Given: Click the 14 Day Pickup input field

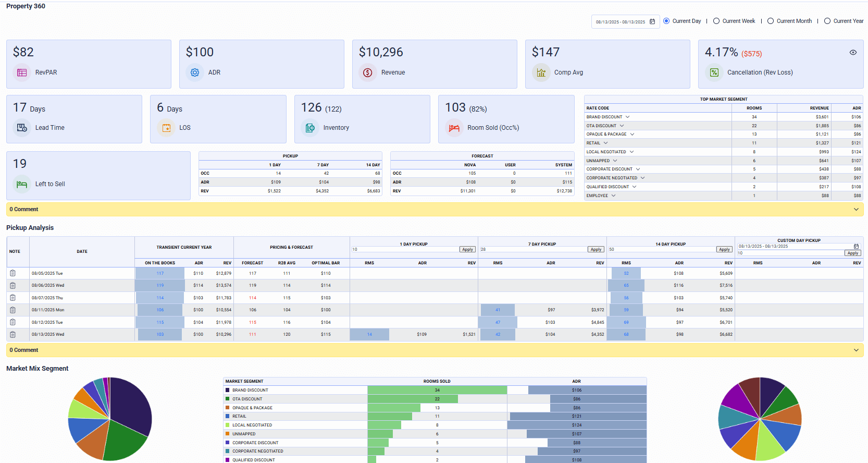Looking at the screenshot, I should pos(662,250).
